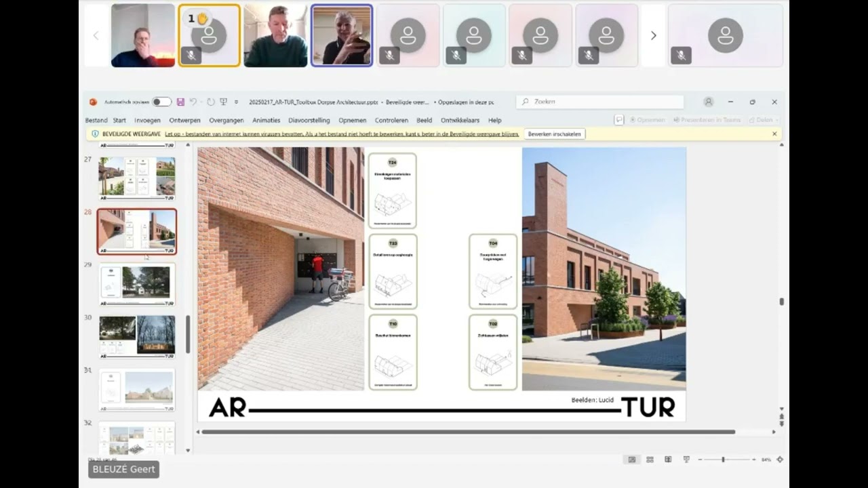The width and height of the screenshot is (868, 488).
Task: Show next participants with right chevron
Action: pos(654,35)
